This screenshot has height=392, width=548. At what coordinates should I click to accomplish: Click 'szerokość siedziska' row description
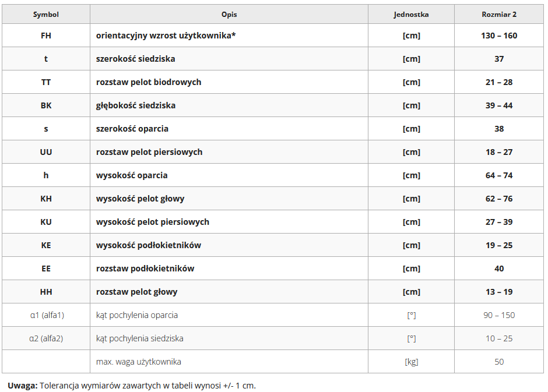pyautogui.click(x=136, y=59)
